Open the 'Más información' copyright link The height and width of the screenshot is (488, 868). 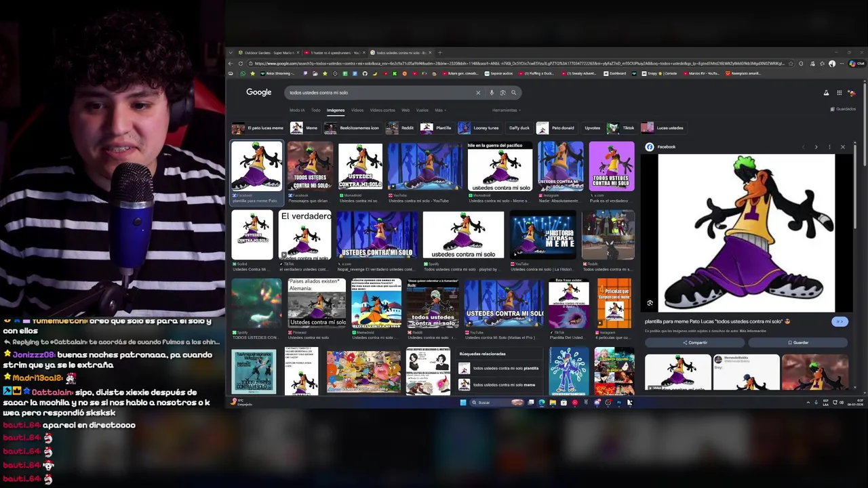[752, 331]
